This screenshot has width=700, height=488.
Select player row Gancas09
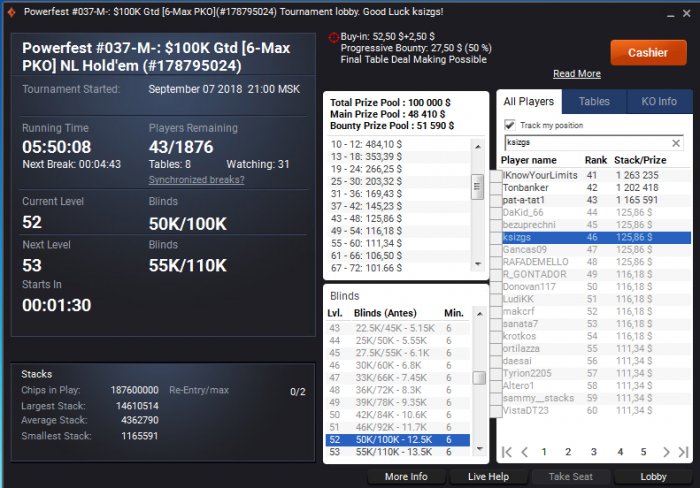(x=597, y=250)
